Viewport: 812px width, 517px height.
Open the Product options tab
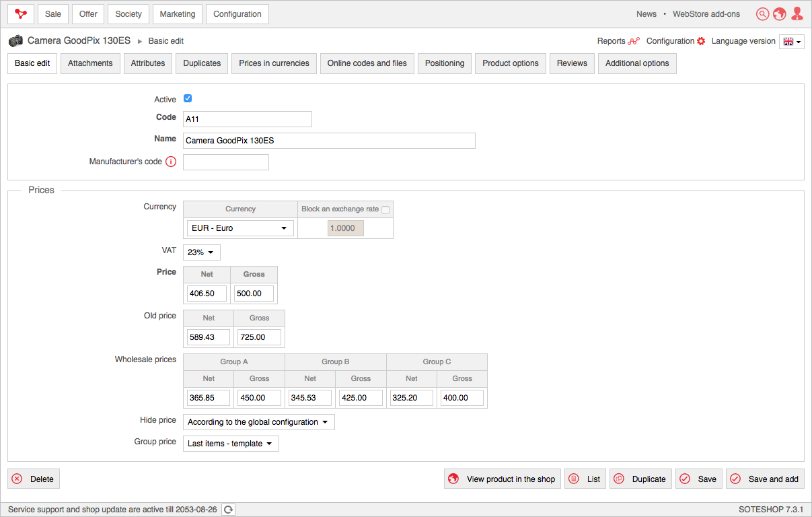pyautogui.click(x=511, y=63)
